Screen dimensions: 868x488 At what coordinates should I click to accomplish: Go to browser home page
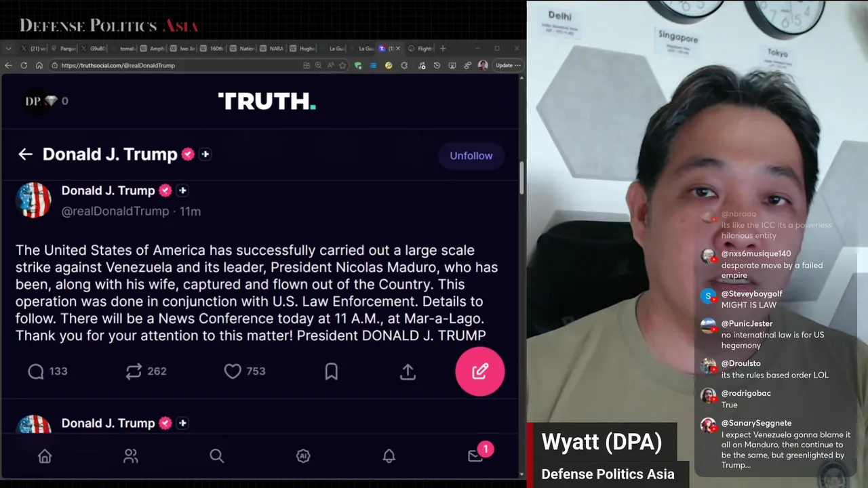[39, 65]
